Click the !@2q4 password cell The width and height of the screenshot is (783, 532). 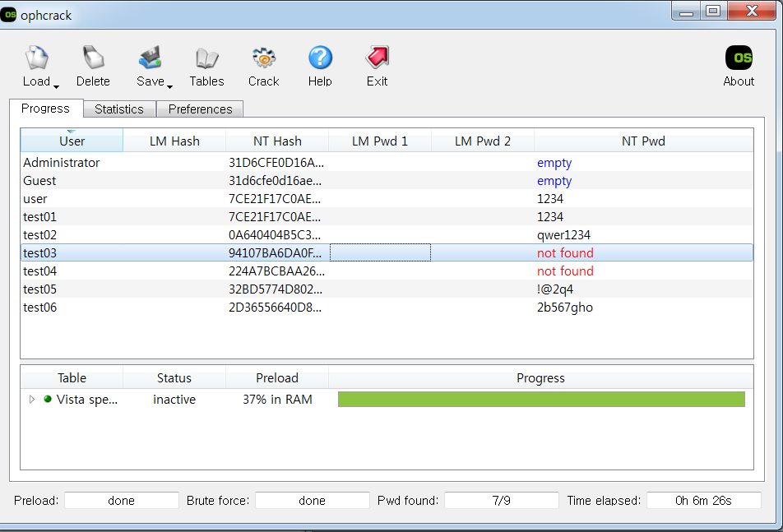[555, 289]
